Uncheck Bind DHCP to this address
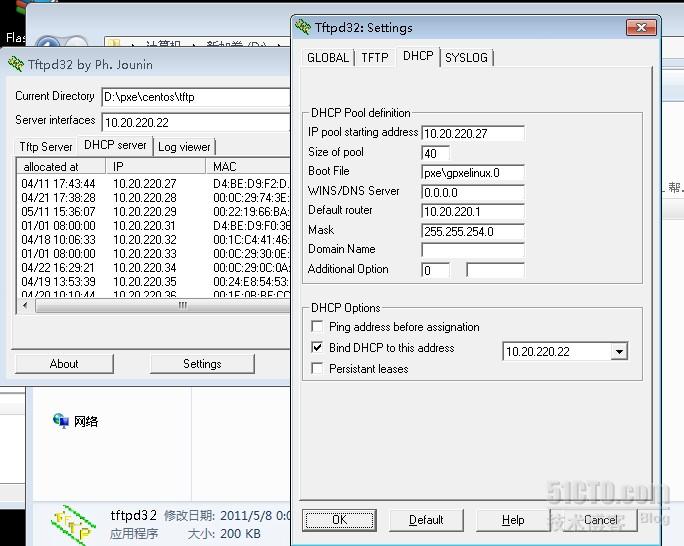684x546 pixels. click(317, 348)
